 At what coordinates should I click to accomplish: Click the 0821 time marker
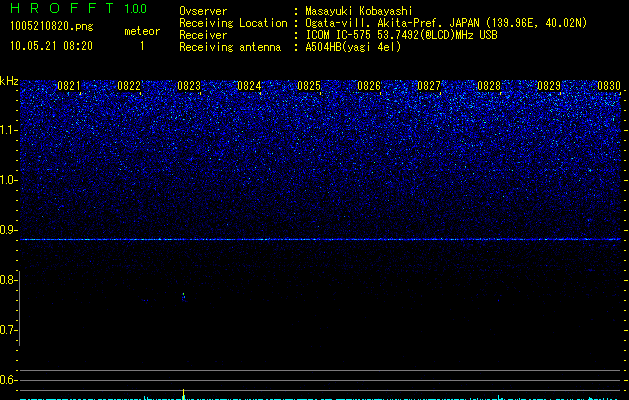click(x=69, y=86)
